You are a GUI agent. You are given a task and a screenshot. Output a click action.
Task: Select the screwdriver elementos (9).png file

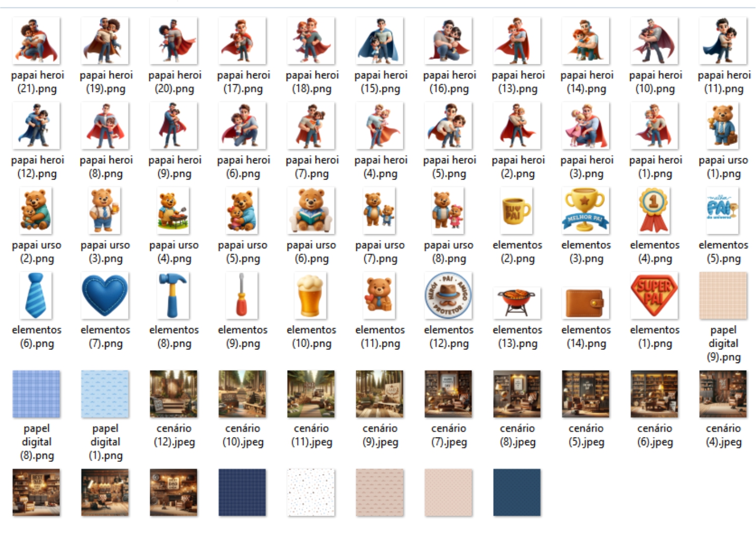tap(243, 295)
